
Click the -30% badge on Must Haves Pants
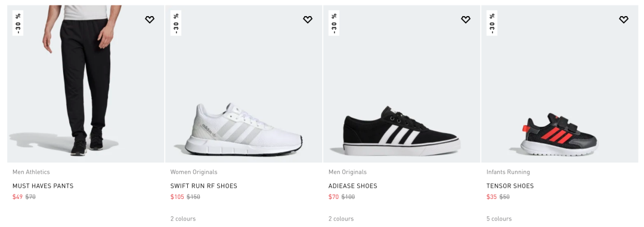point(18,23)
